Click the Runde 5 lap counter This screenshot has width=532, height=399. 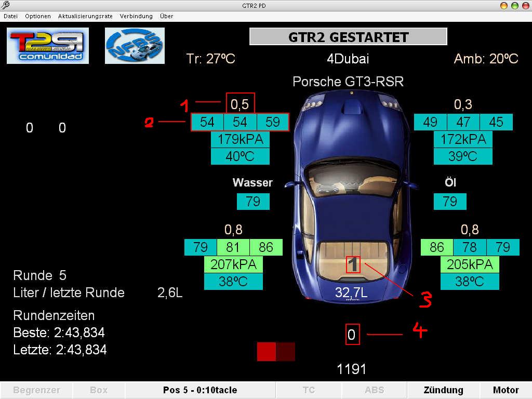coord(39,275)
